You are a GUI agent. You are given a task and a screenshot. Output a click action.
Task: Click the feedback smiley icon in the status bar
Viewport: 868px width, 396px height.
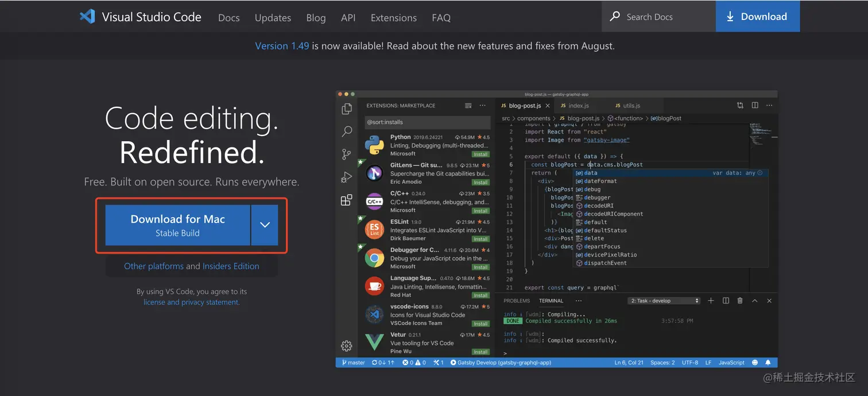754,363
